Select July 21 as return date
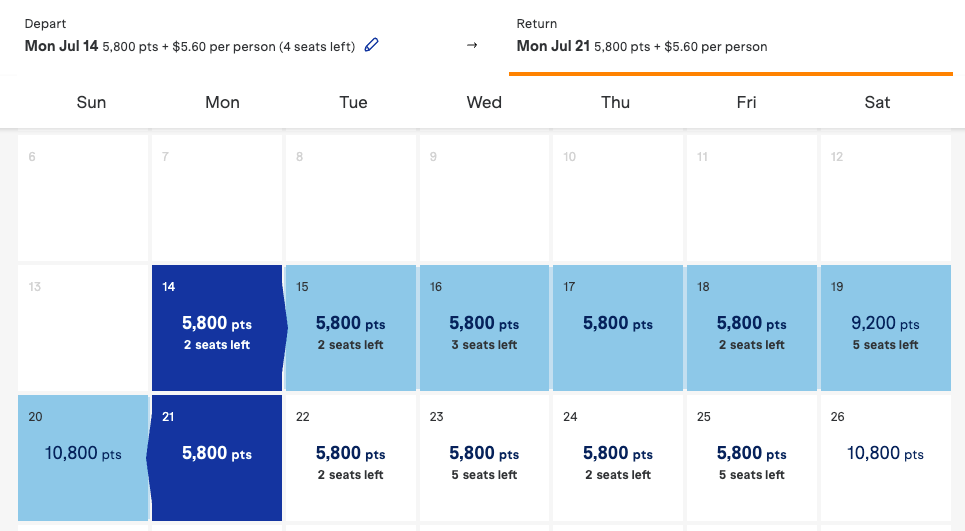Viewport: 965px width, 531px height. (217, 457)
